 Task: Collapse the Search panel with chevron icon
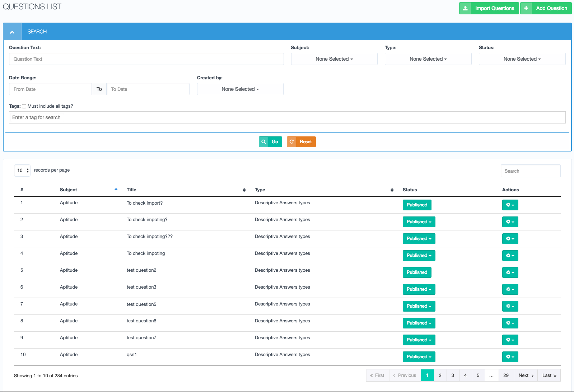(12, 32)
